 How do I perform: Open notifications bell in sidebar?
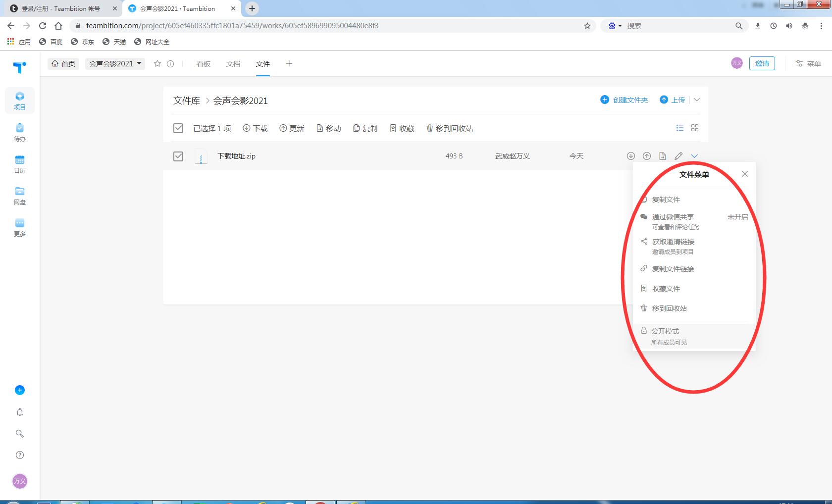pos(20,412)
